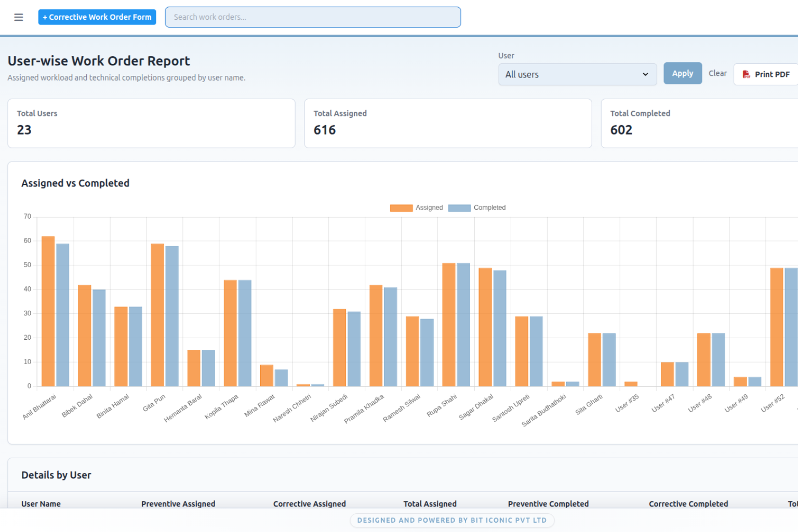Click the Total Assigned summary card
The image size is (798, 532).
[448, 123]
